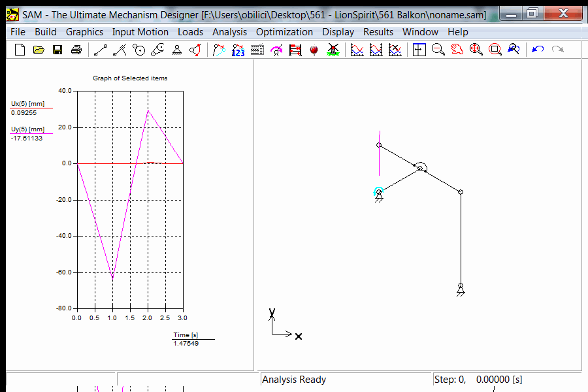This screenshot has height=392, width=588.
Task: Click the zoom out magnifier icon
Action: pos(438,50)
